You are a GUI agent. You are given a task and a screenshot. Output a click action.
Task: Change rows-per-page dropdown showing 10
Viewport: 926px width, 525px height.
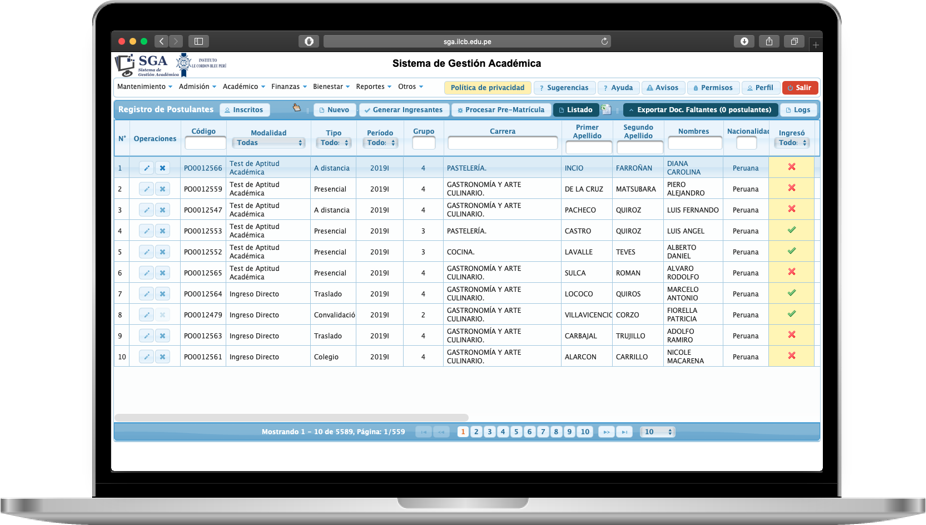pyautogui.click(x=657, y=432)
